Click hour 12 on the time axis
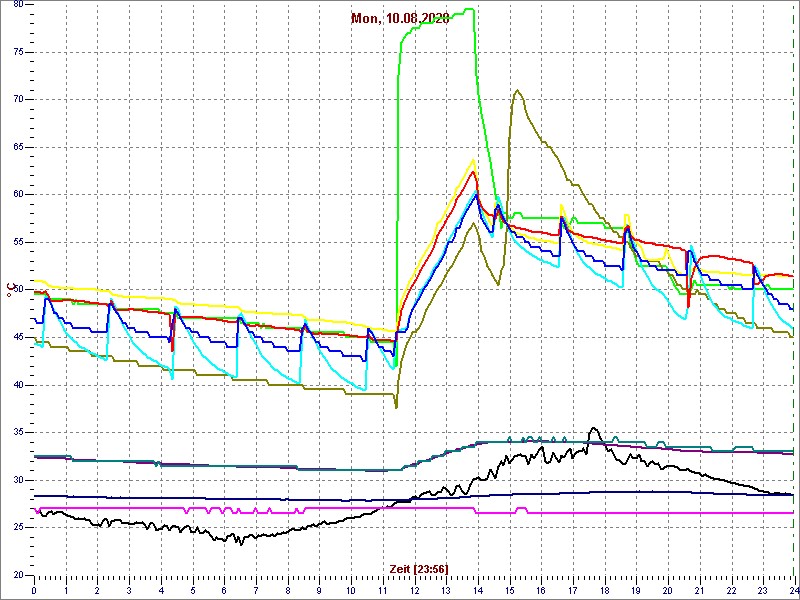The width and height of the screenshot is (800, 600). click(414, 590)
